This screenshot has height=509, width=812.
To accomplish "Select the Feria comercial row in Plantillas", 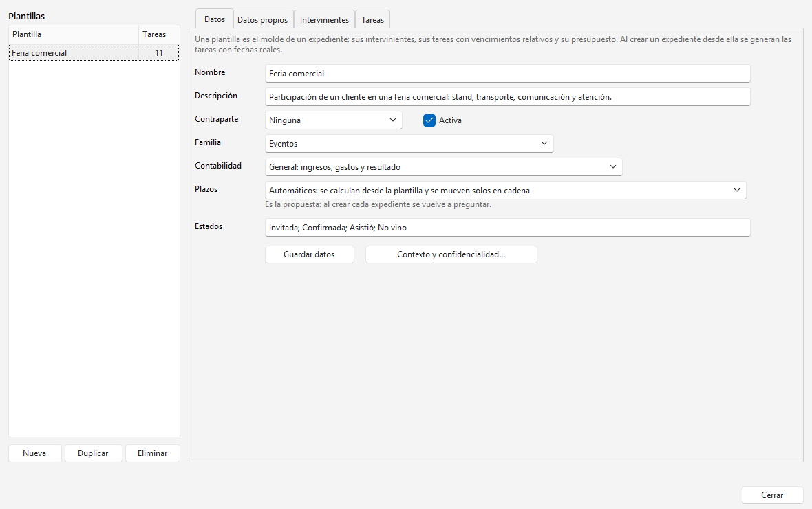I will 94,53.
